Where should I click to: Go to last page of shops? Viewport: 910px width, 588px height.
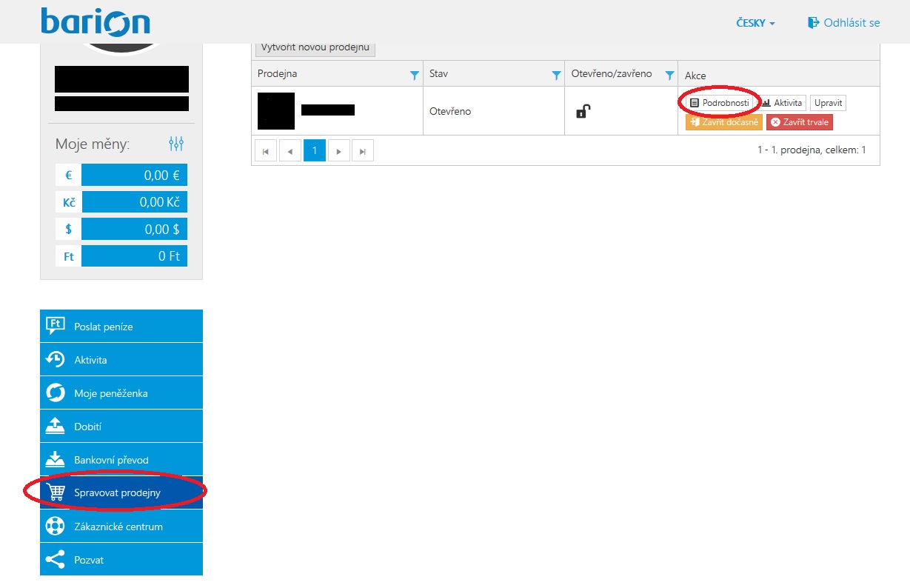point(362,151)
